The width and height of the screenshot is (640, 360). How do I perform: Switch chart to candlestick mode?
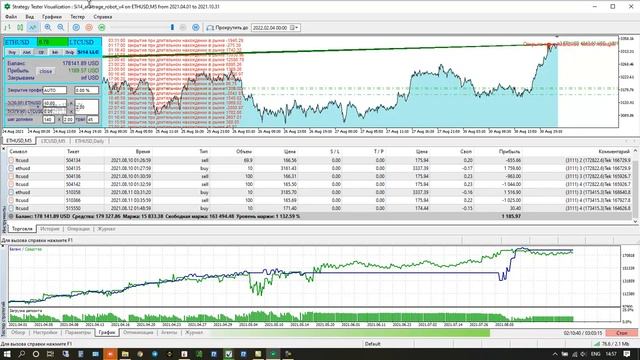[x=20, y=27]
